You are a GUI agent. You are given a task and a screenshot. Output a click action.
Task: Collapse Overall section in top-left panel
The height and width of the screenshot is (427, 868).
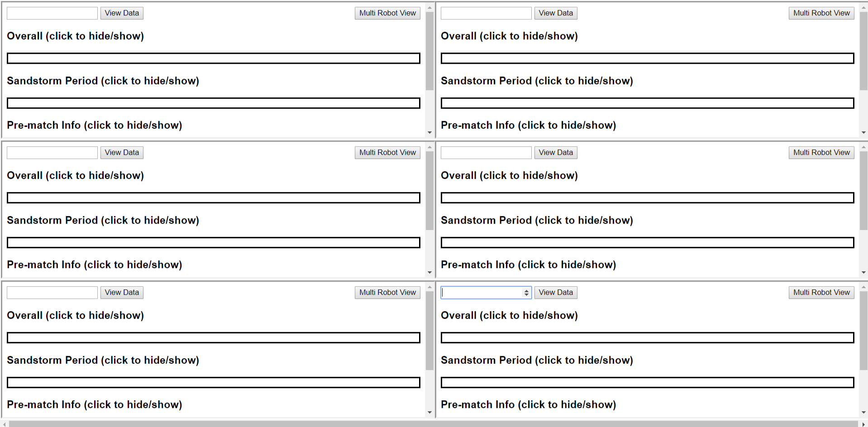click(75, 36)
